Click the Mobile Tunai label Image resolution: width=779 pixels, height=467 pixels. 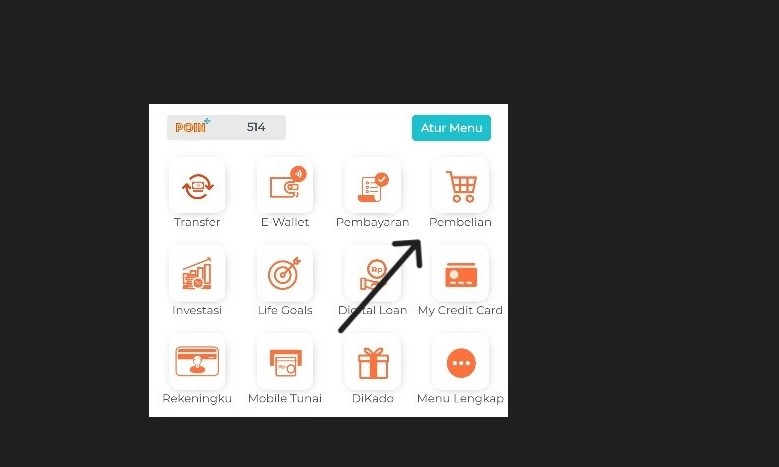coord(285,398)
